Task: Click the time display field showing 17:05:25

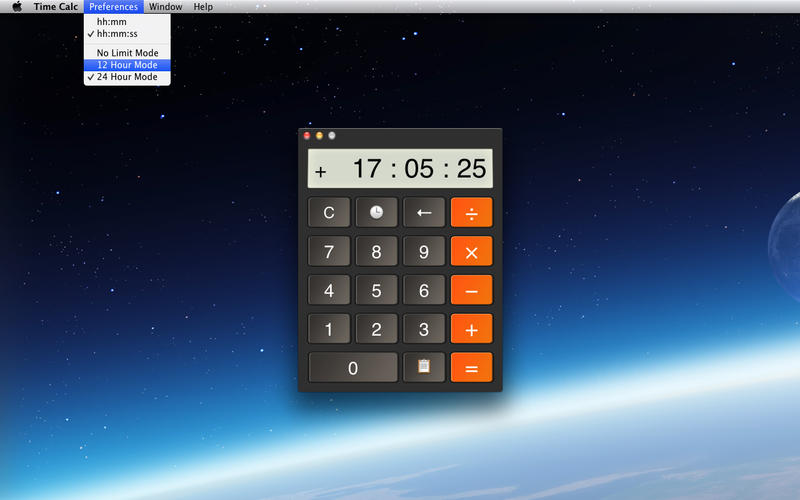Action: (x=400, y=169)
